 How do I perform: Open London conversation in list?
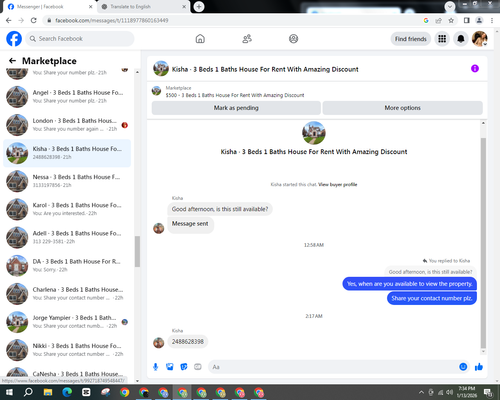67,125
